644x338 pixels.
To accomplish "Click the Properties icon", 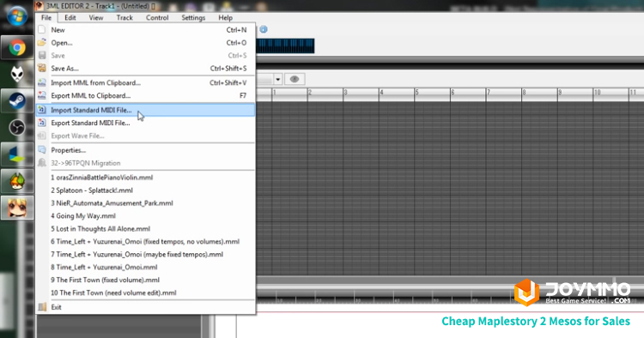I will pyautogui.click(x=42, y=150).
